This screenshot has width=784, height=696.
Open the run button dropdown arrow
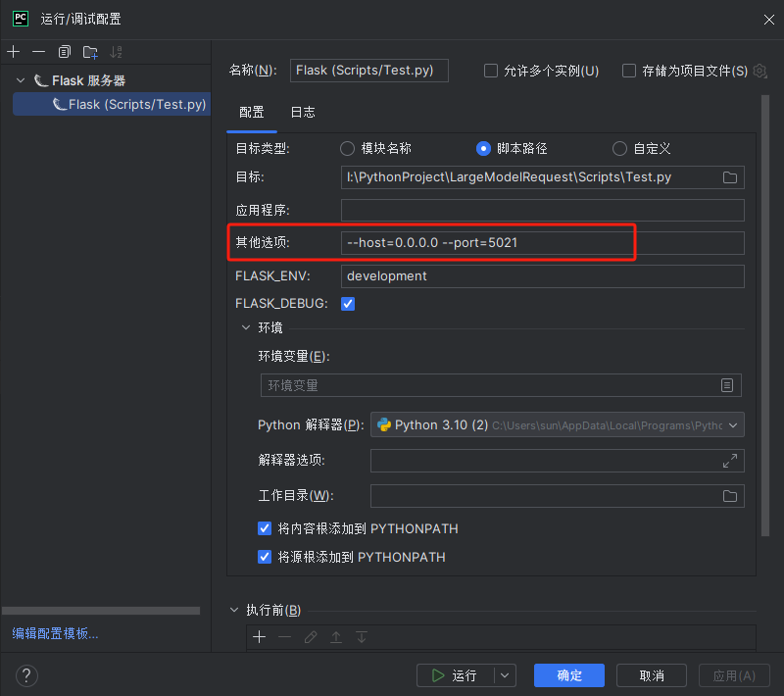coord(505,675)
